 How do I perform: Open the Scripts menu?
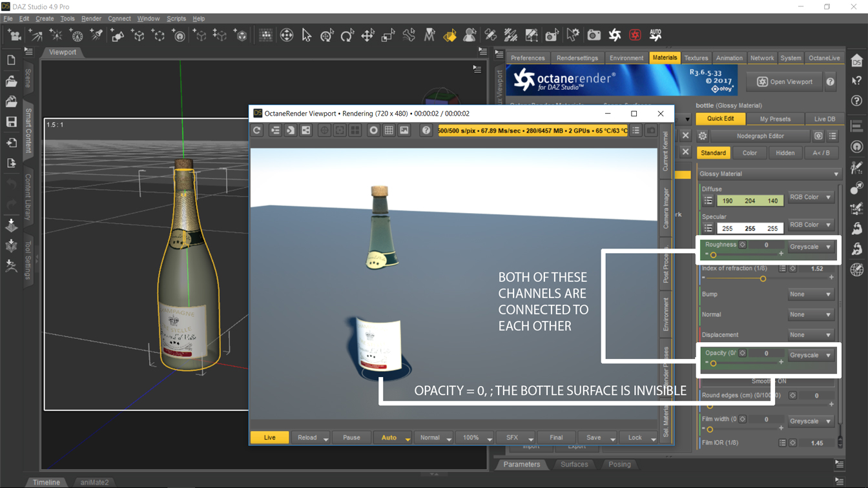(176, 19)
